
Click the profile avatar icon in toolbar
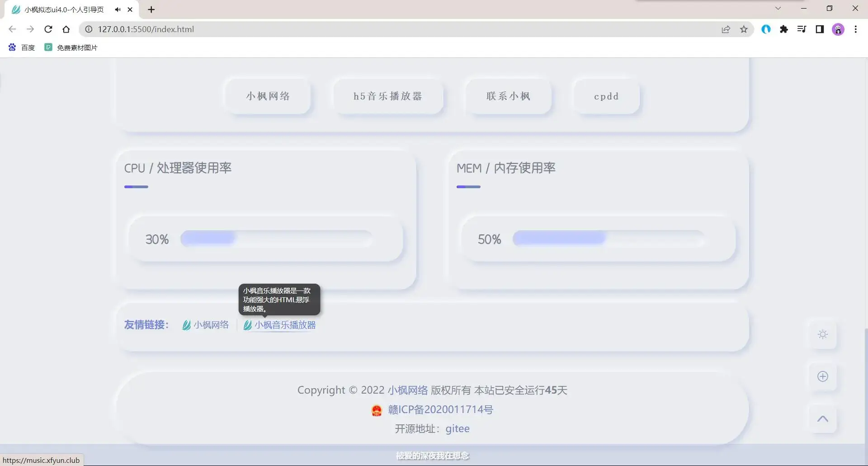pyautogui.click(x=838, y=29)
